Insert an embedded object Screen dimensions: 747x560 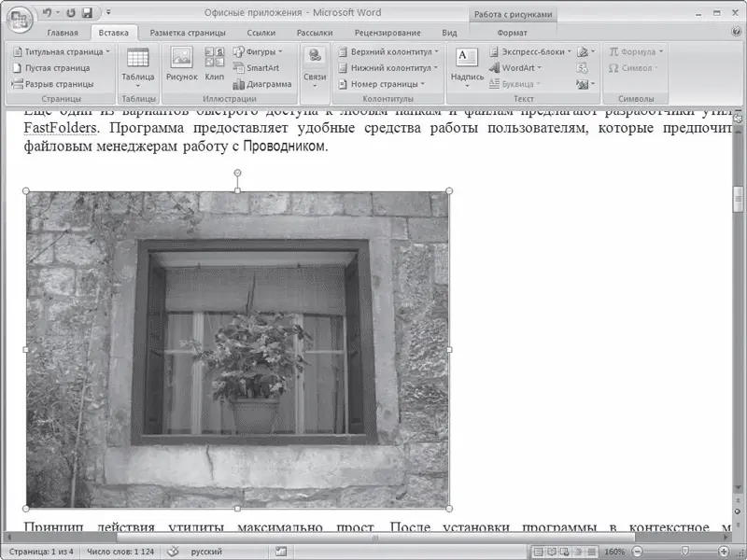(x=585, y=84)
